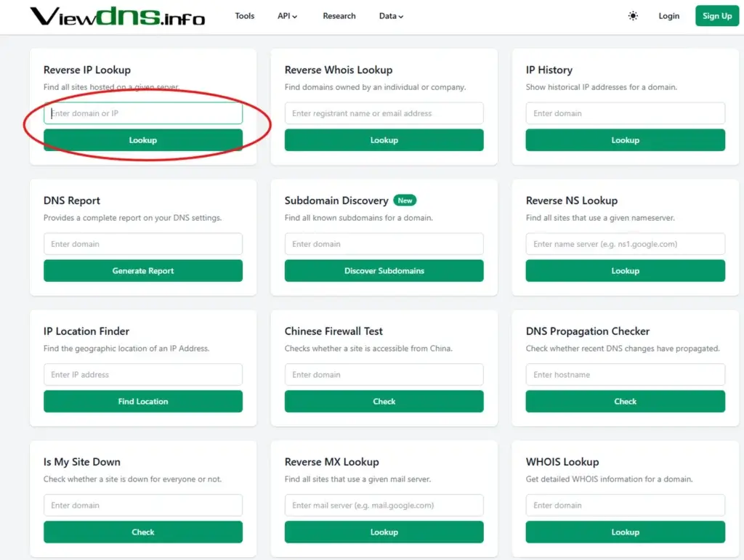744x560 pixels.
Task: Click the IP History domain field
Action: pyautogui.click(x=625, y=113)
